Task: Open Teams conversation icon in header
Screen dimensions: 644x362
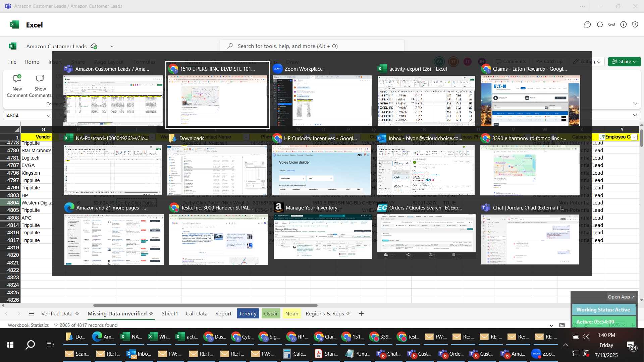Action: pyautogui.click(x=587, y=24)
